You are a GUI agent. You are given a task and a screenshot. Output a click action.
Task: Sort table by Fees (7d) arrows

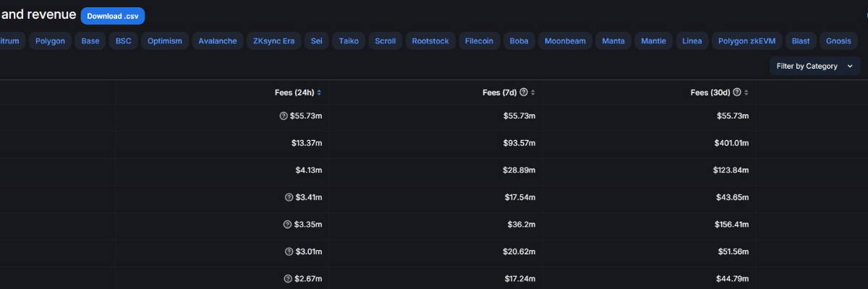[x=532, y=92]
